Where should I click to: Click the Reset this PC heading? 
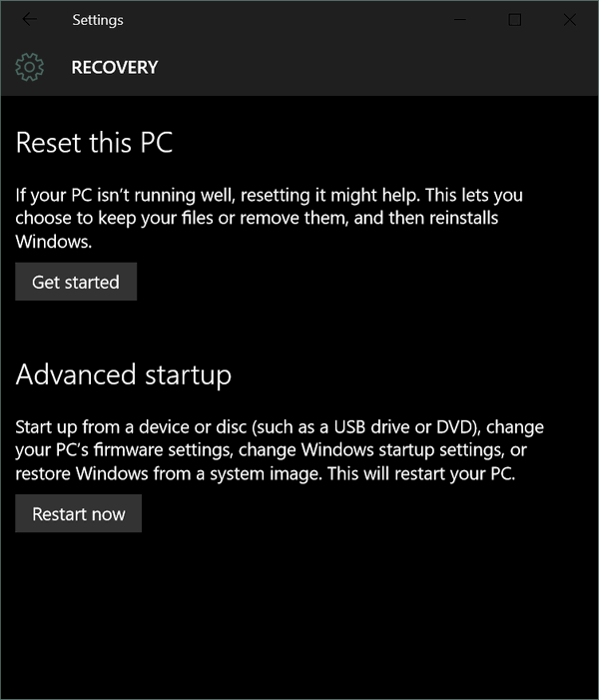pyautogui.click(x=94, y=143)
